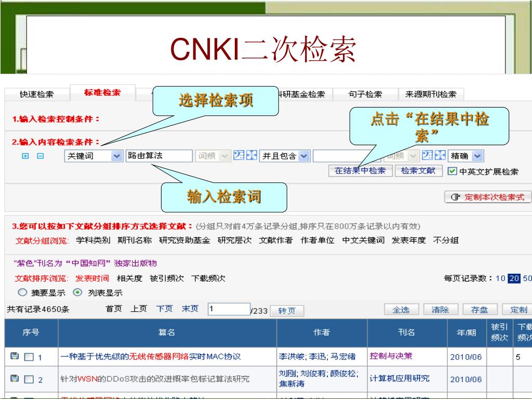
Task: Group results by 作者单位
Action: 317,240
